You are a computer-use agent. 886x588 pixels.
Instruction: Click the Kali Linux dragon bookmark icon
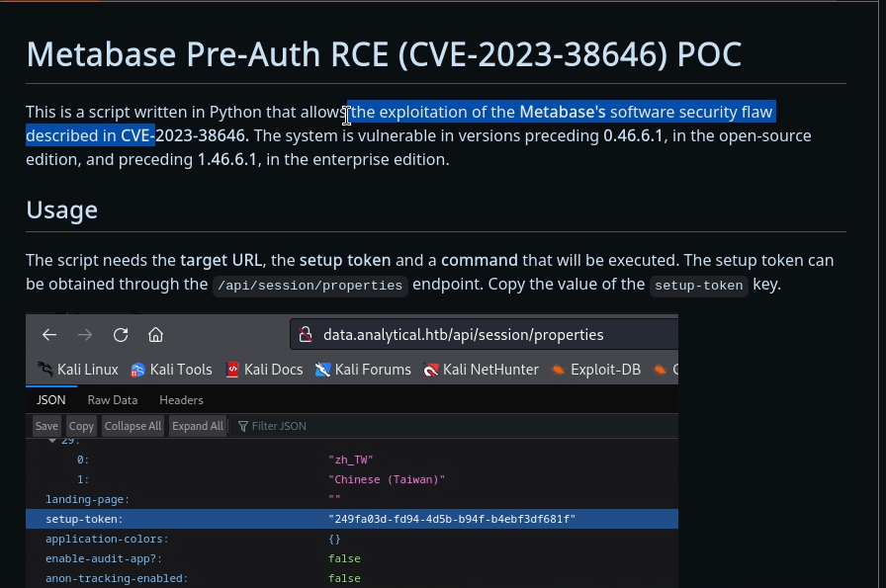45,370
